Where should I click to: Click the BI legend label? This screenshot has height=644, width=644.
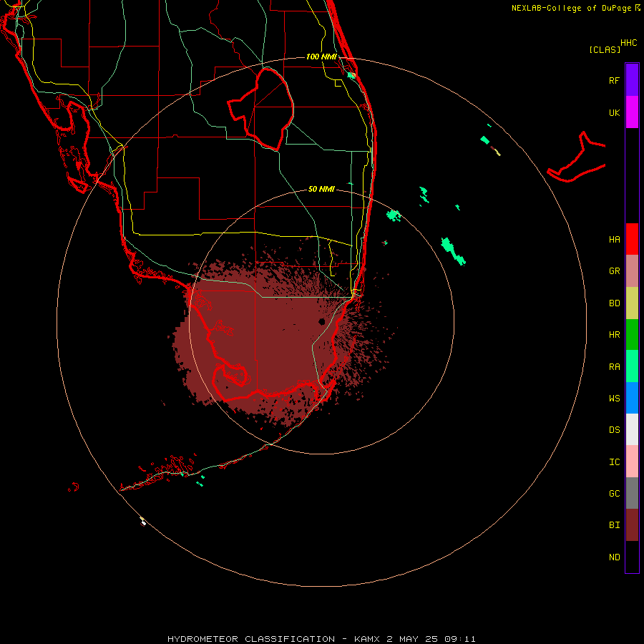pyautogui.click(x=614, y=525)
